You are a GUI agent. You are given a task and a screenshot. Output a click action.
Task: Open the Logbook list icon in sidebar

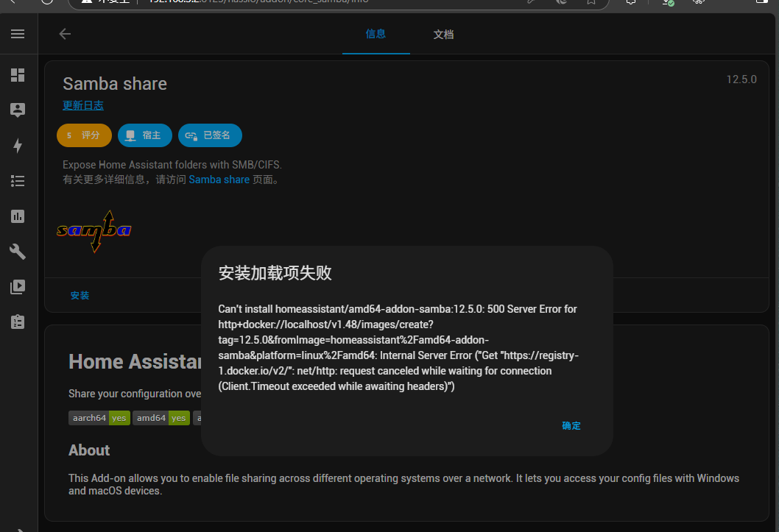tap(18, 181)
